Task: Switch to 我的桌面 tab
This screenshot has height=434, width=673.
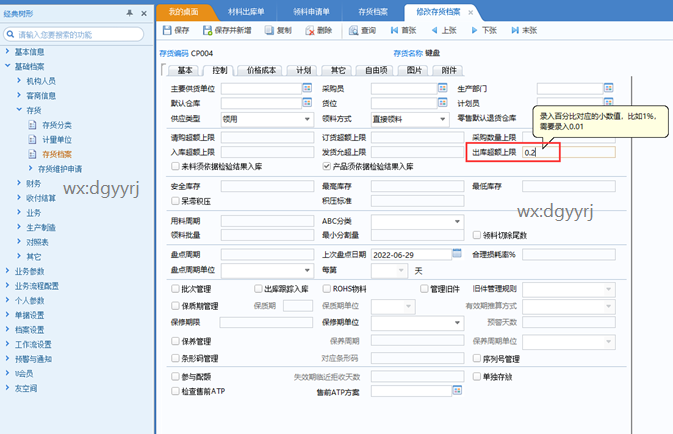Action: pyautogui.click(x=183, y=12)
